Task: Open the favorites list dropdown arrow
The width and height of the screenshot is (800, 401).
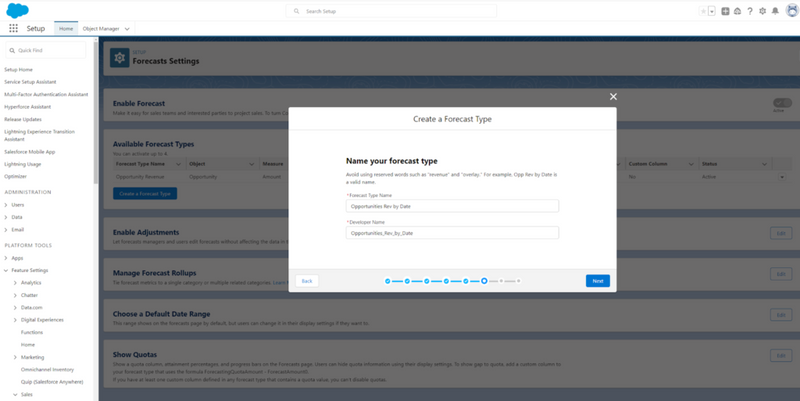Action: 712,11
